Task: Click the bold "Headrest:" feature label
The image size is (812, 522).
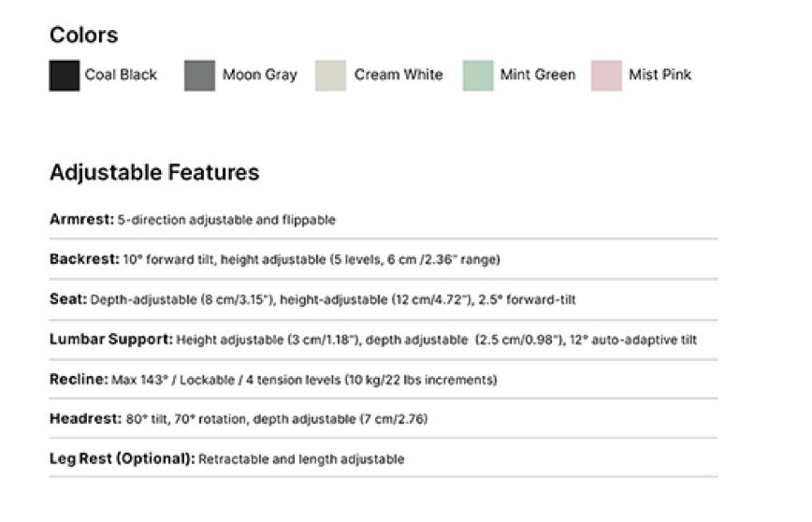Action: tap(85, 419)
